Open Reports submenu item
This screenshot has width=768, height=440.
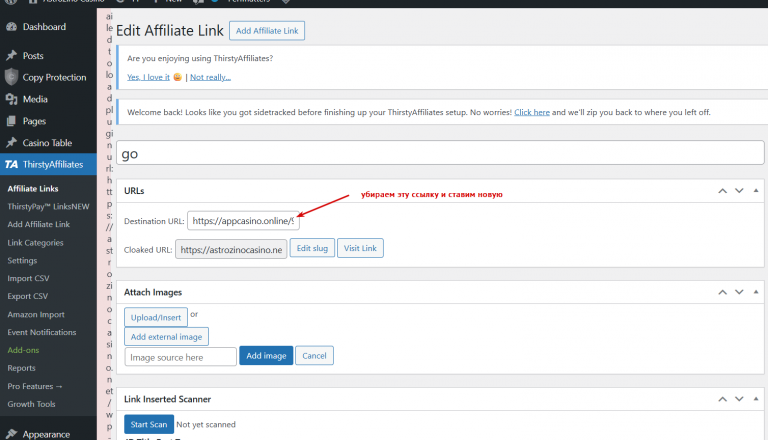coord(21,368)
